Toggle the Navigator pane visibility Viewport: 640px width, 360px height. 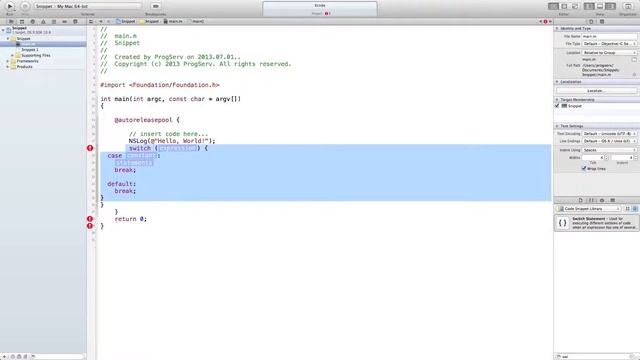click(x=589, y=6)
